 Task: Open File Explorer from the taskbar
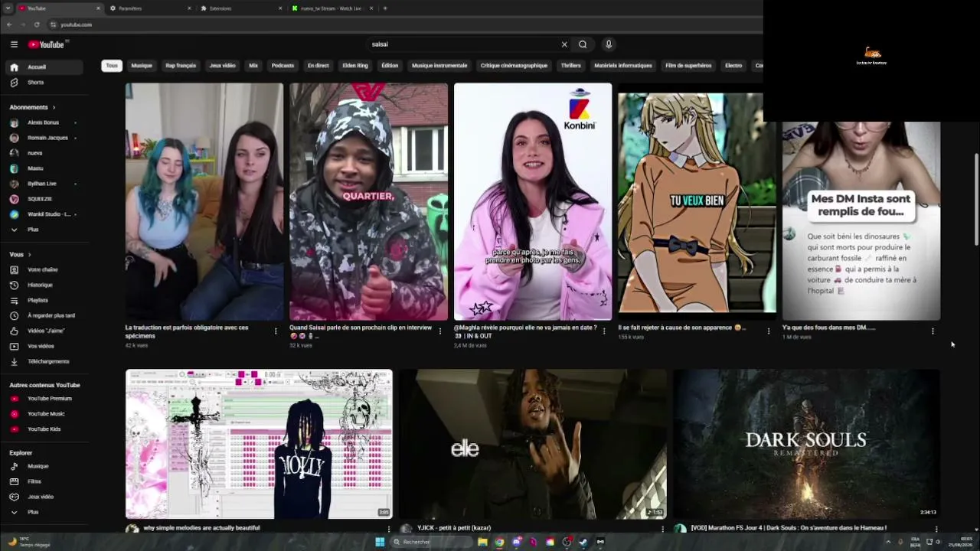pos(482,542)
